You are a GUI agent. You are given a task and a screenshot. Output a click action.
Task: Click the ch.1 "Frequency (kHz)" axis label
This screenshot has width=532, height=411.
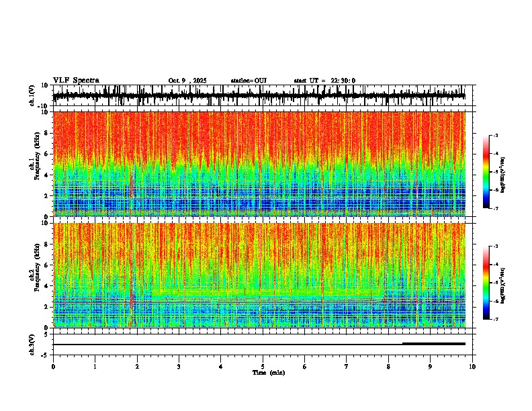point(37,156)
